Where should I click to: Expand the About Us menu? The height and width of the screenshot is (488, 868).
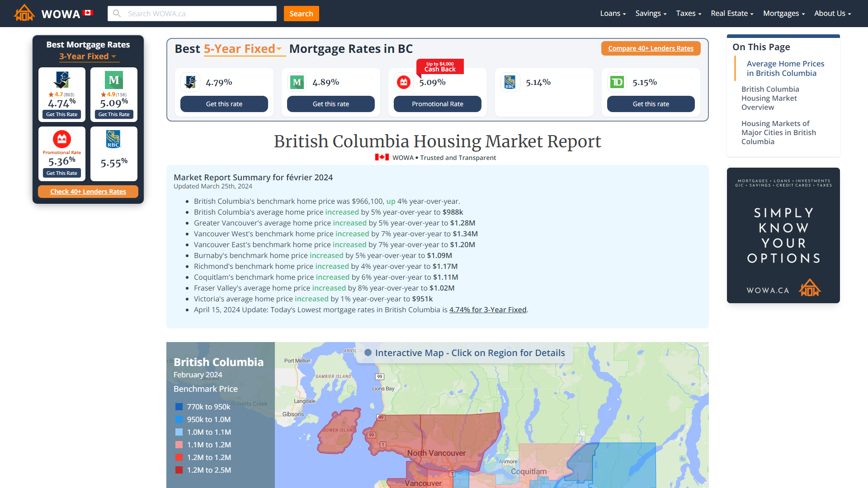pos(833,14)
